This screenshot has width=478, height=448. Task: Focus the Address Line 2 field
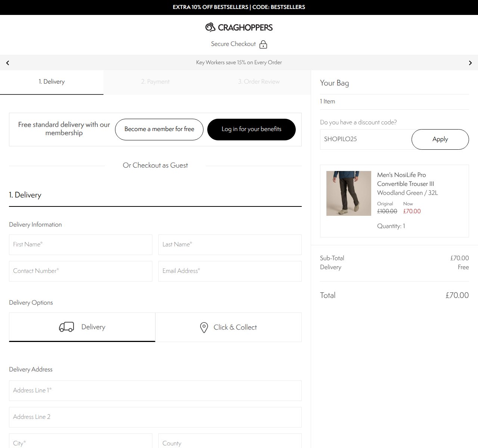click(x=155, y=417)
